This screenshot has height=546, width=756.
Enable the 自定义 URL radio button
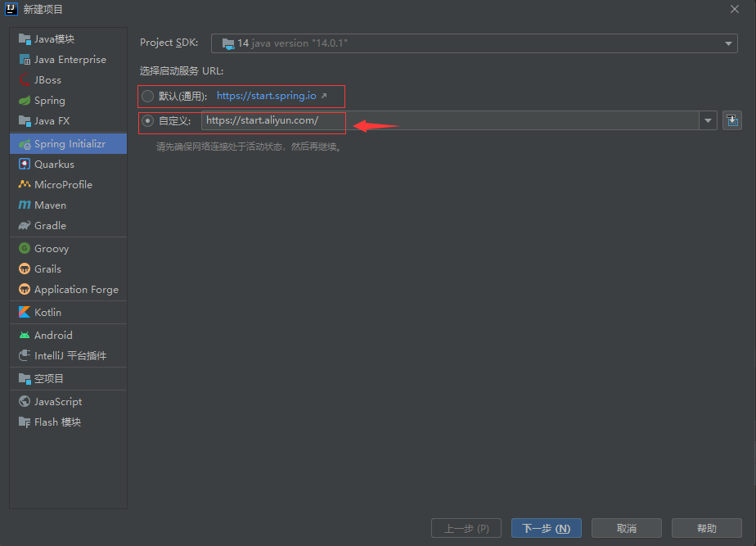(147, 120)
